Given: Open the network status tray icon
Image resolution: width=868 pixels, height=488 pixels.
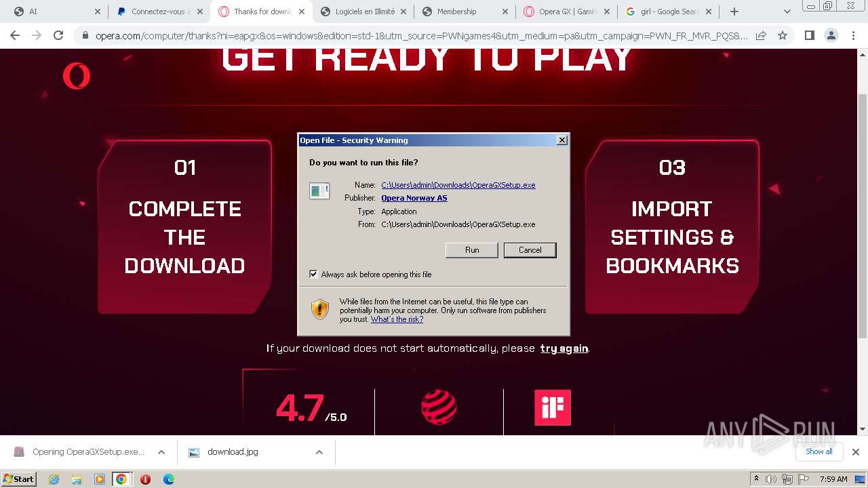Looking at the screenshot, I should click(787, 479).
